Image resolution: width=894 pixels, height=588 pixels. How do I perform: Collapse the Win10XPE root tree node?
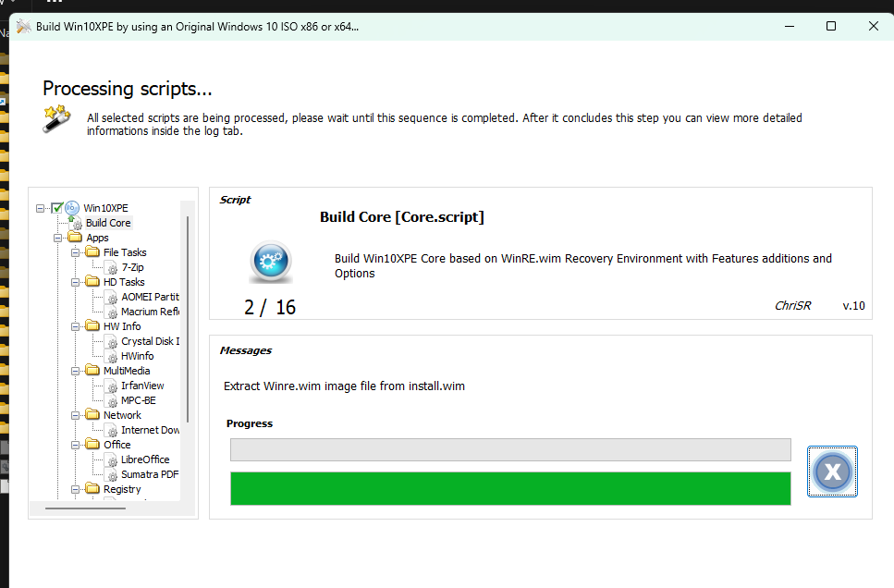coord(40,208)
